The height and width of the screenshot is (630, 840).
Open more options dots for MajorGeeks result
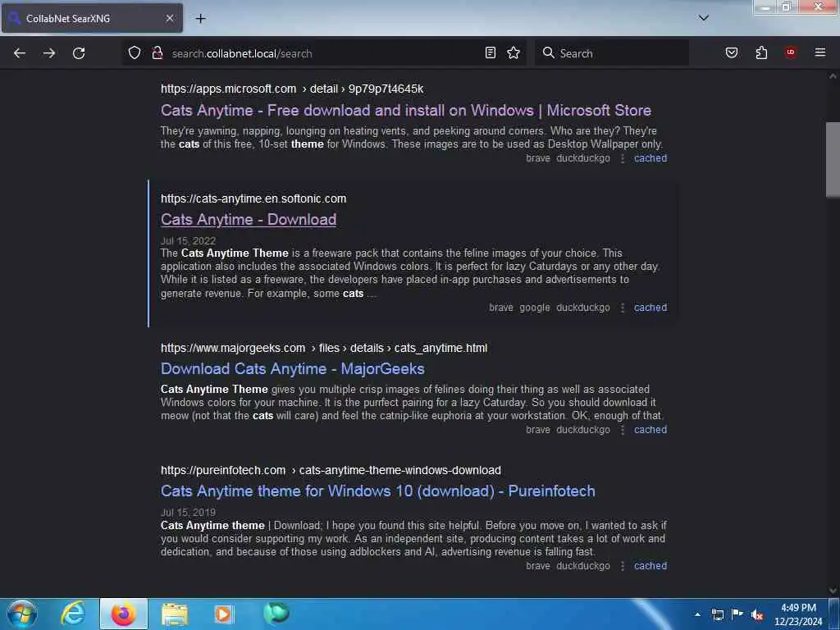tap(623, 430)
